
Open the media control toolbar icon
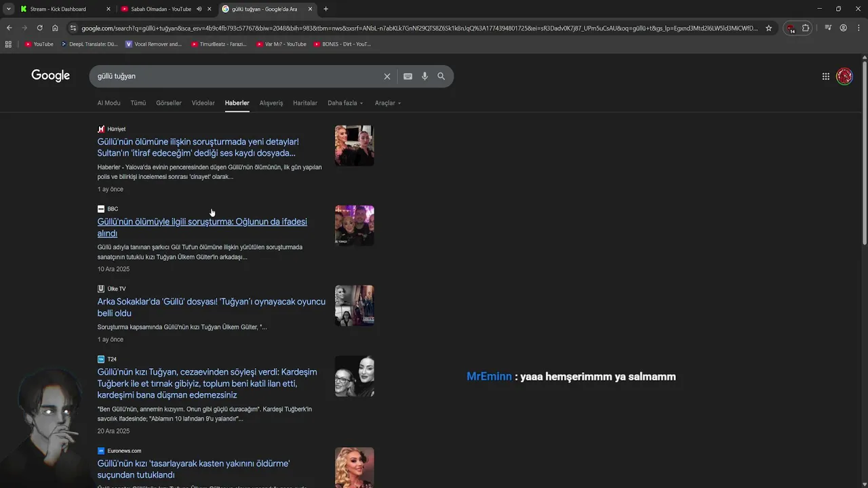pyautogui.click(x=828, y=28)
